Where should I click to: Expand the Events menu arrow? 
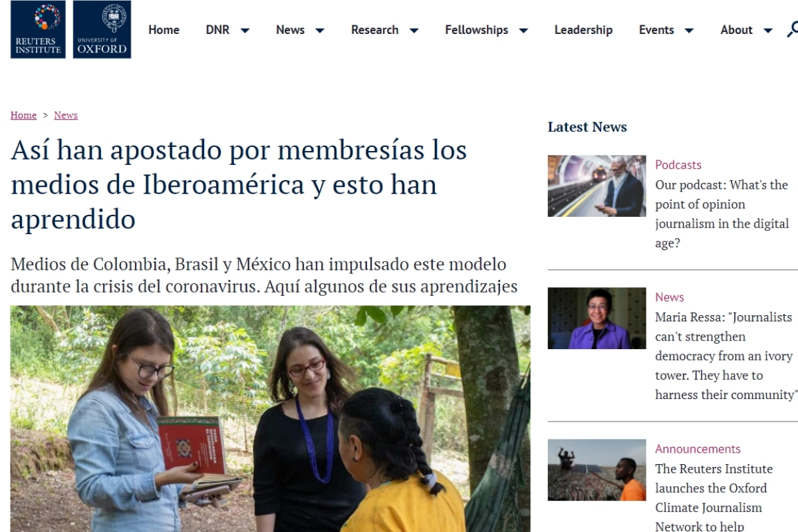689,31
